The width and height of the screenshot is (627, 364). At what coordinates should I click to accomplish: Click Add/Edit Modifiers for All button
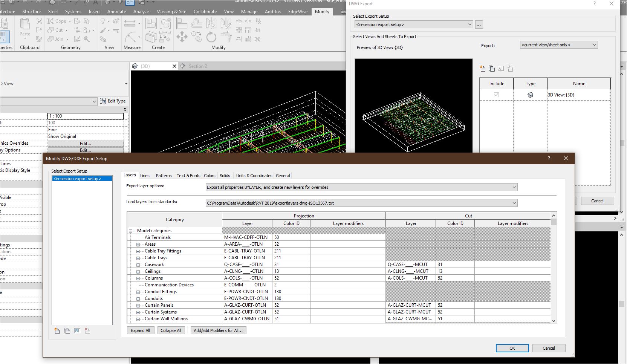point(218,330)
